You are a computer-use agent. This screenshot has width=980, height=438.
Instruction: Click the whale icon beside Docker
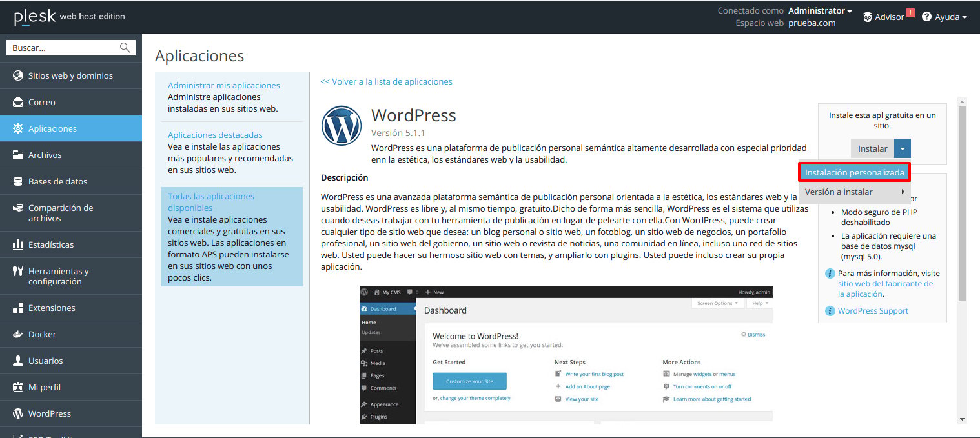click(x=18, y=334)
